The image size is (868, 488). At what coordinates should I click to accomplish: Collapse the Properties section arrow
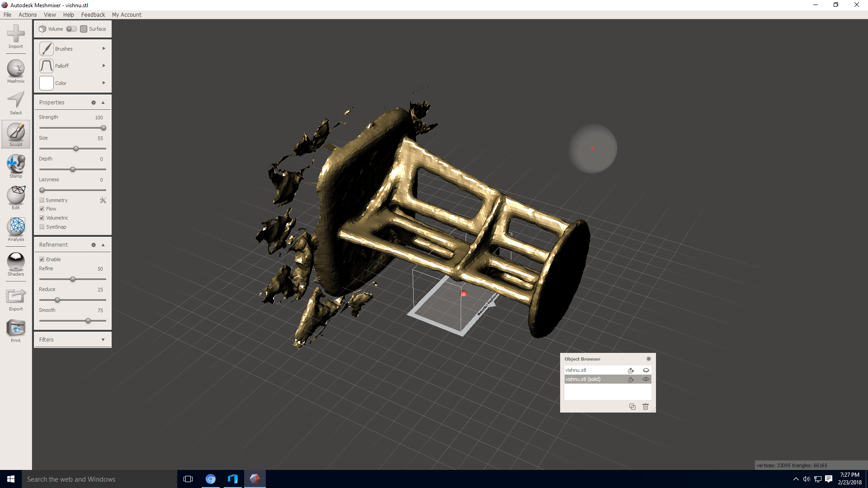point(103,103)
